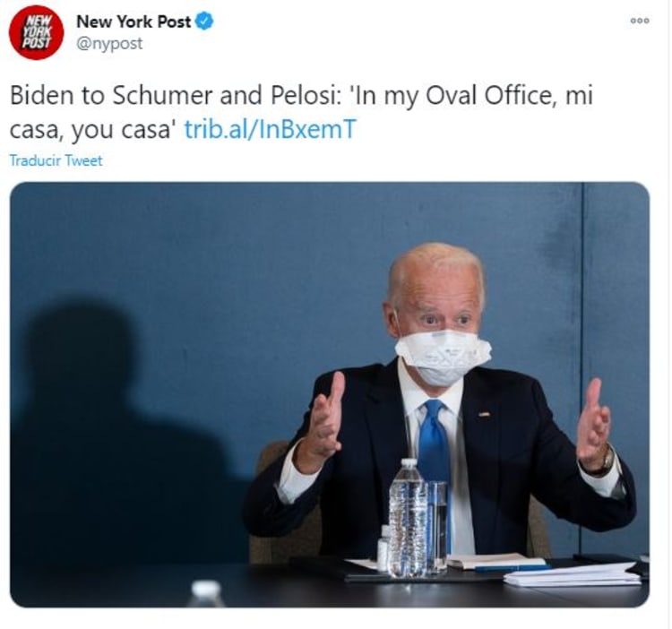672x629 pixels.
Task: Open the @nypost handle link
Action: (x=109, y=44)
